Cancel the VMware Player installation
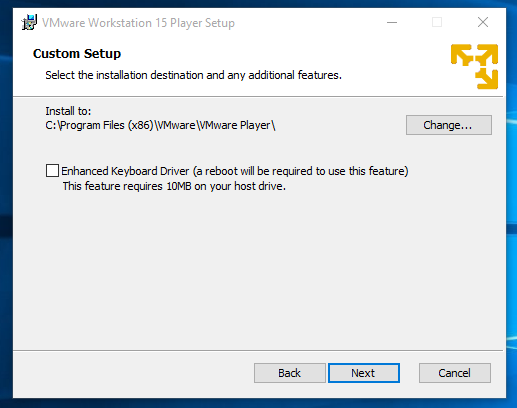Image resolution: width=517 pixels, height=408 pixels. coord(455,373)
